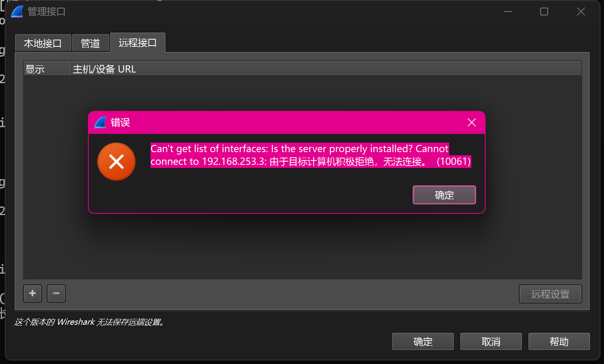Dismiss the error with its 确定 button

pos(444,195)
